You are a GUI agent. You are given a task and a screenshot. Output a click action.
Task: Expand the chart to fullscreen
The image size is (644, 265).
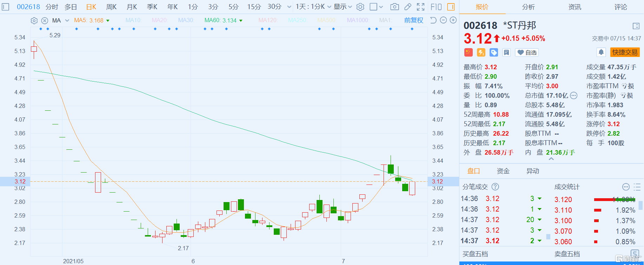click(x=420, y=7)
